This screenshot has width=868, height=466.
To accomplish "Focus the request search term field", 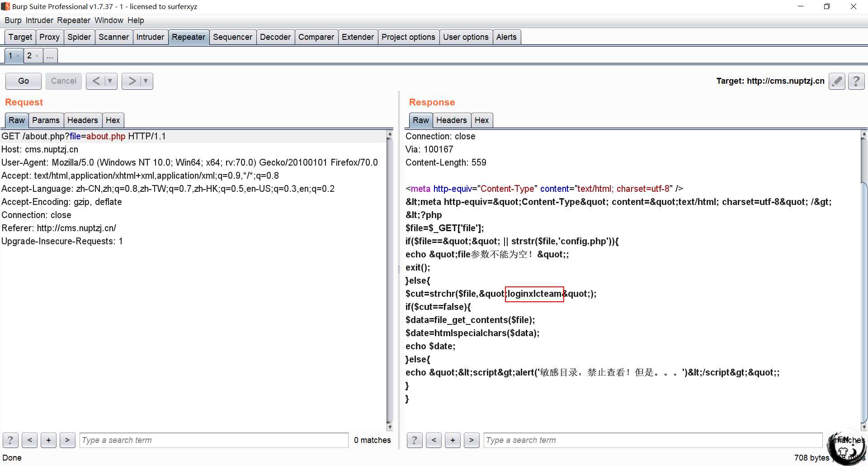I will pos(214,440).
